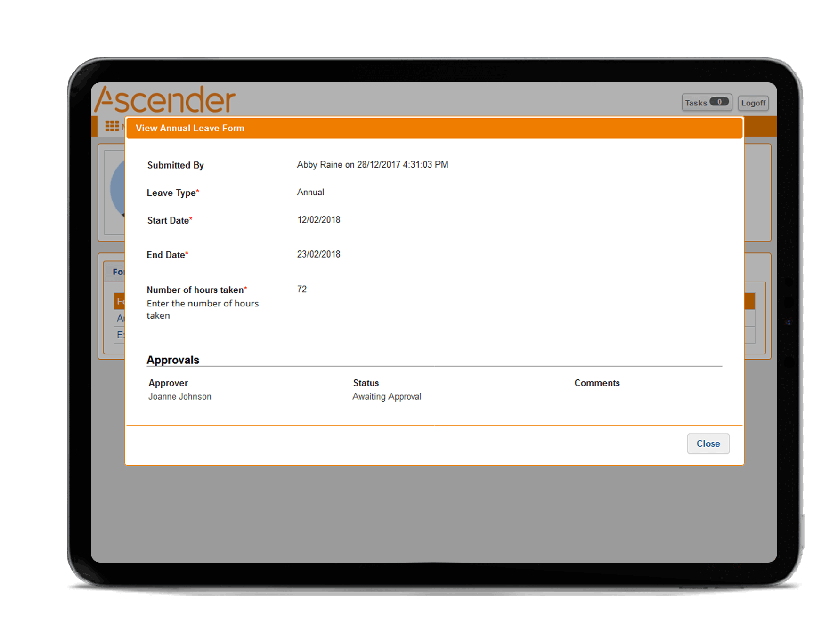Click the Tasks counter badge showing 0

[x=720, y=102]
